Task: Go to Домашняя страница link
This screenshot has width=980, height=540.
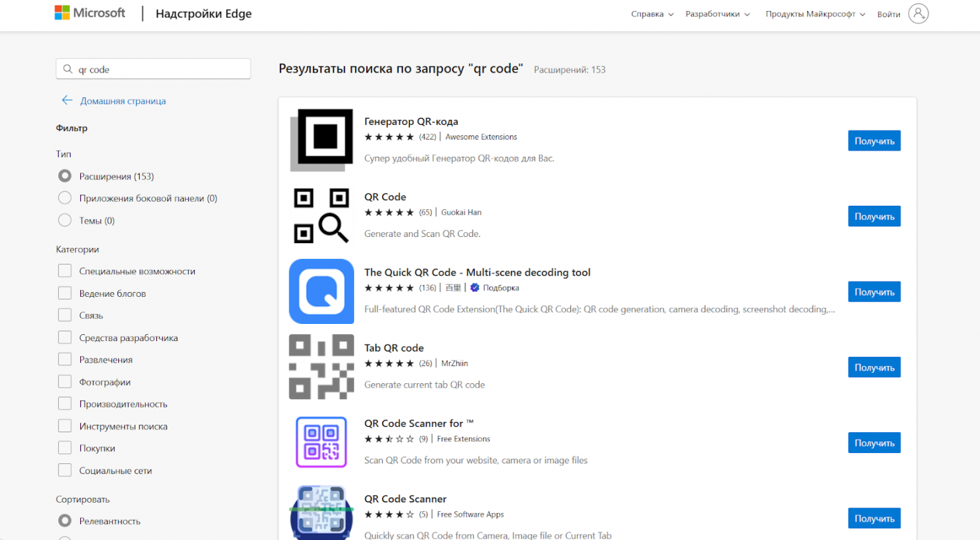Action: (123, 101)
